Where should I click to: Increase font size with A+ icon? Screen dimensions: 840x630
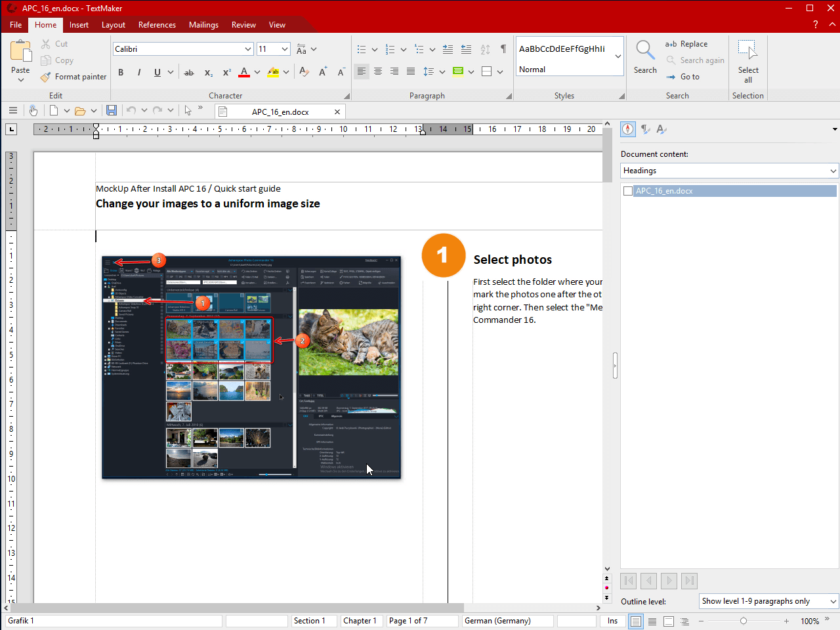coord(322,72)
